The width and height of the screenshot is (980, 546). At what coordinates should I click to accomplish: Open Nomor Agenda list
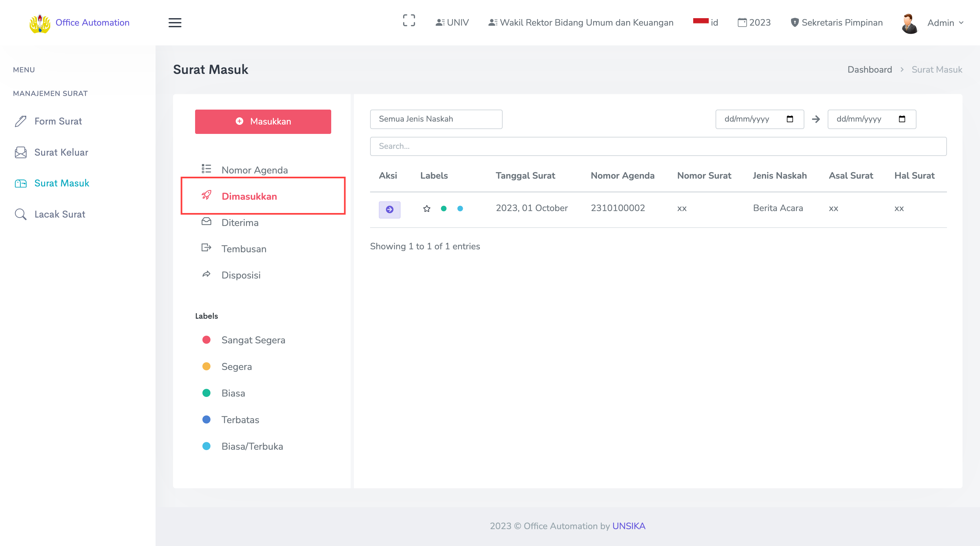pyautogui.click(x=254, y=170)
